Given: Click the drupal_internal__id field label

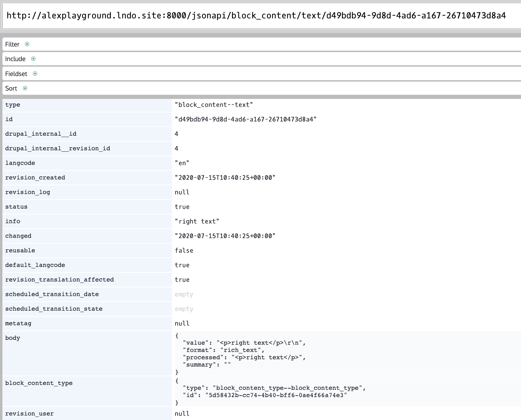Looking at the screenshot, I should 41,134.
